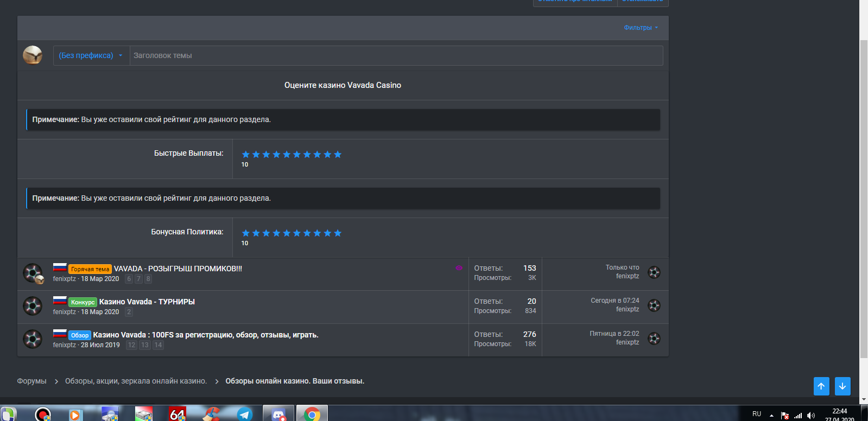Open Telegram from the taskbar

pos(244,414)
